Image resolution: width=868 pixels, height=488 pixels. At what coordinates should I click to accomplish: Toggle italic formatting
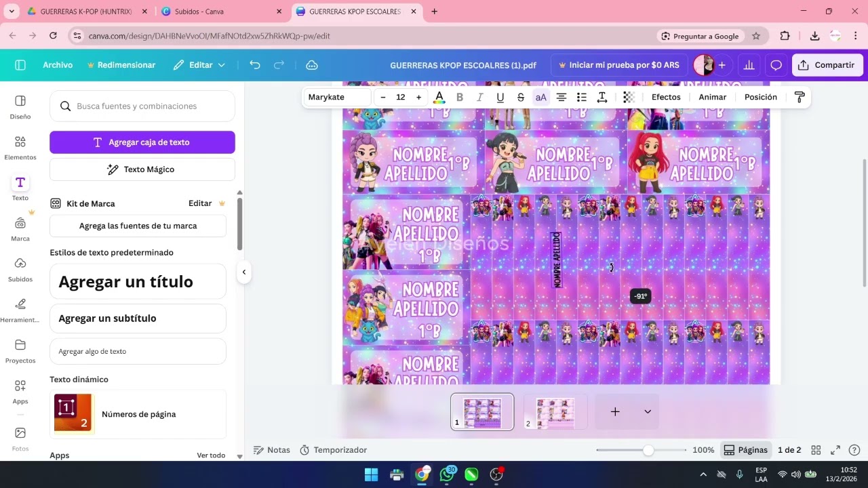[480, 97]
